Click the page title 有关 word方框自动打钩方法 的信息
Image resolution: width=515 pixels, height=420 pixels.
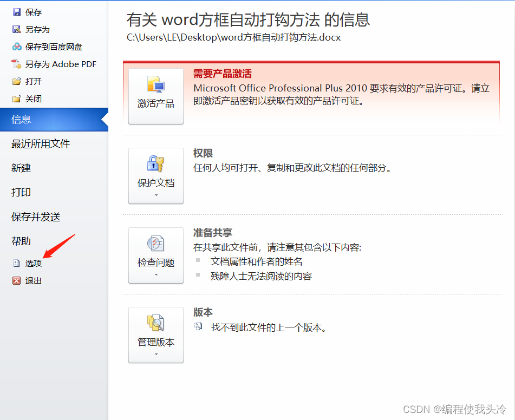[x=249, y=19]
